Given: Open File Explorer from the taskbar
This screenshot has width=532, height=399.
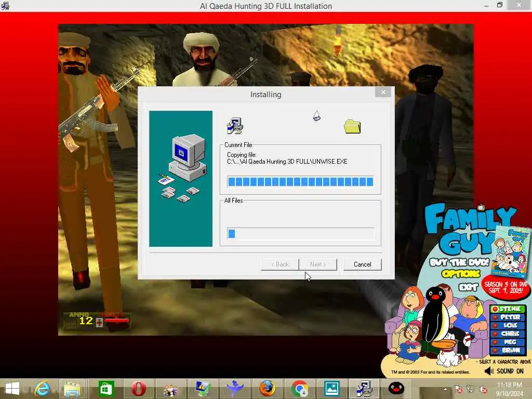Looking at the screenshot, I should (x=72, y=389).
